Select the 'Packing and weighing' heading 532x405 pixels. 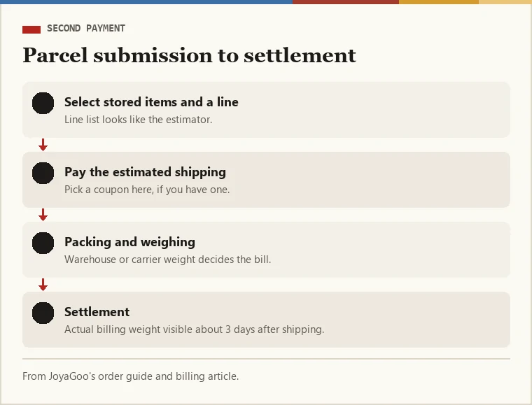(130, 242)
